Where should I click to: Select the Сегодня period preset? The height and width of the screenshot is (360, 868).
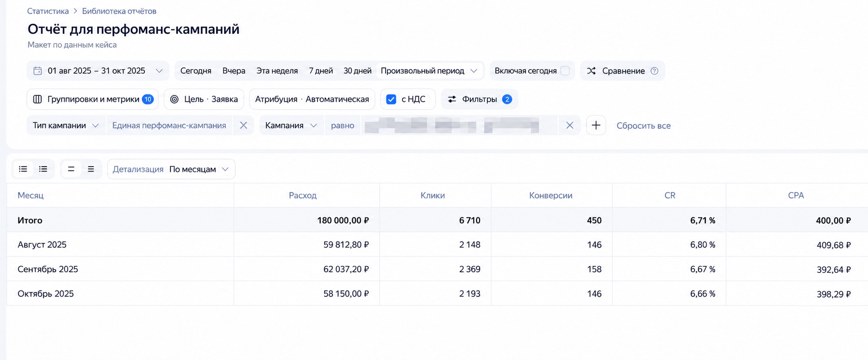(196, 71)
